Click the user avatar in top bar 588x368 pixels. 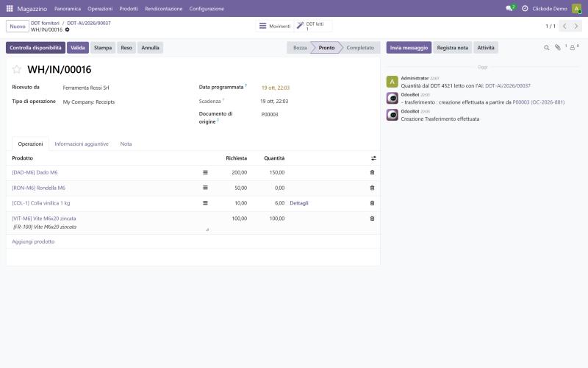(576, 8)
